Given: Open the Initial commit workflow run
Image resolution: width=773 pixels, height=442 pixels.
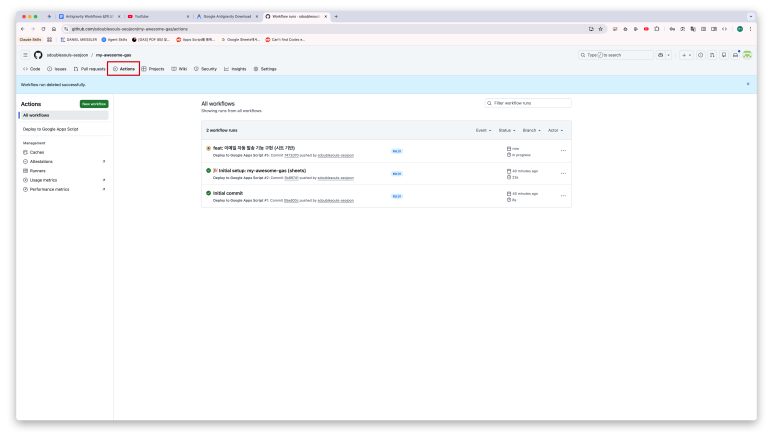Looking at the screenshot, I should (228, 192).
